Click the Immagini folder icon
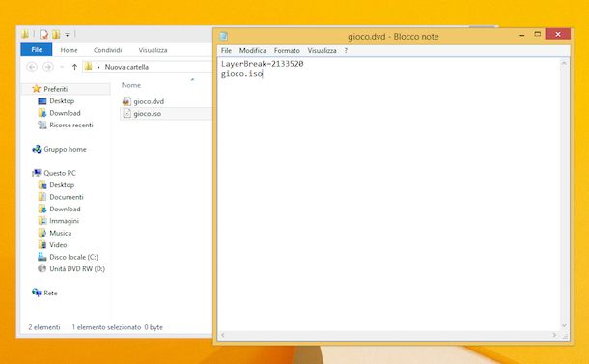 [42, 221]
